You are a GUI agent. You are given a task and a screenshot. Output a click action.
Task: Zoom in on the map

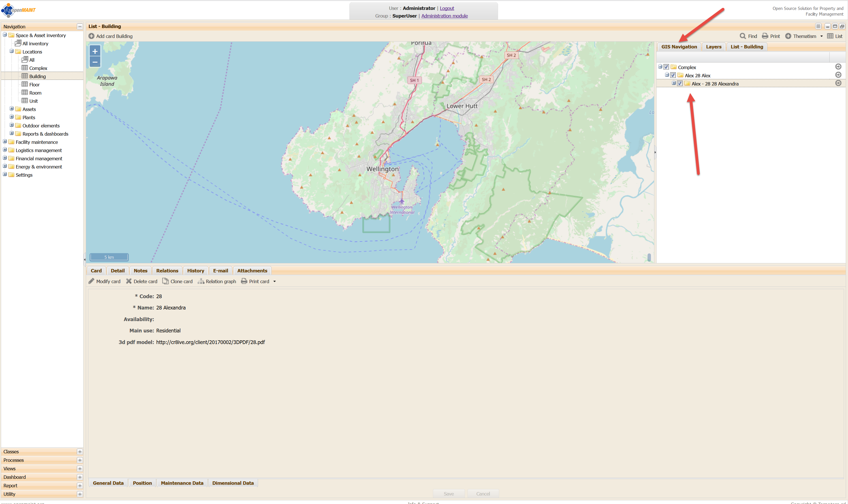coord(95,51)
